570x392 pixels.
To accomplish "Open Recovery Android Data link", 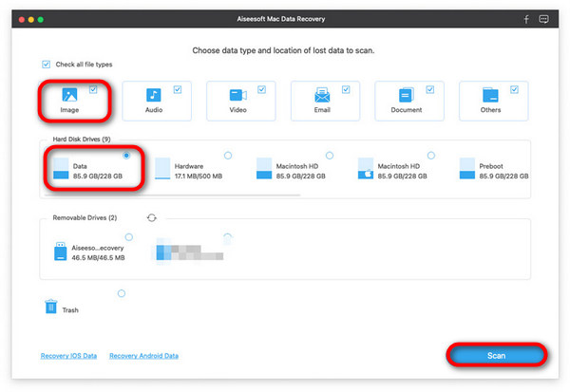I will (x=144, y=356).
